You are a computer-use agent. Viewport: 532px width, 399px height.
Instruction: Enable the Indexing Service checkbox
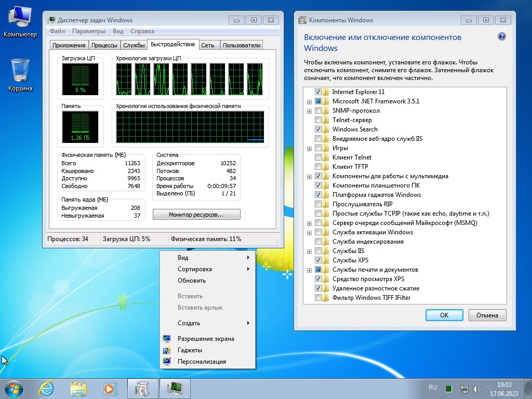[318, 242]
